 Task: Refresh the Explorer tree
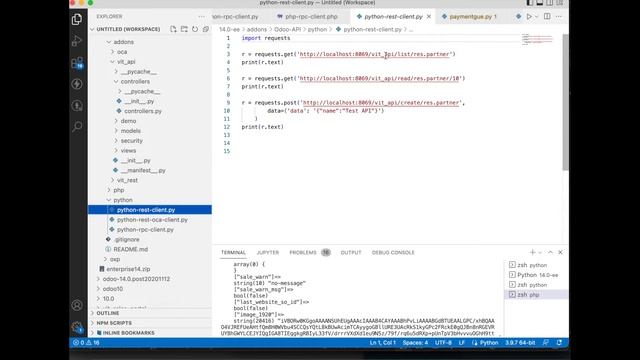coord(195,29)
